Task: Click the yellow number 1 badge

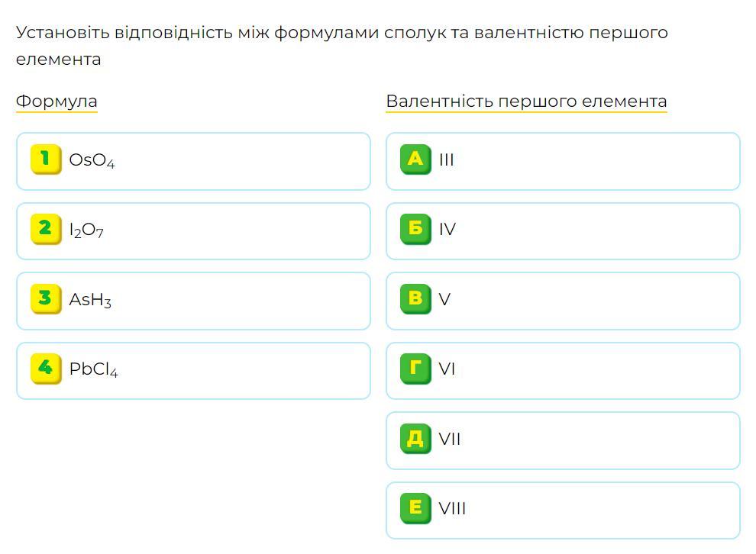Action: (x=45, y=159)
